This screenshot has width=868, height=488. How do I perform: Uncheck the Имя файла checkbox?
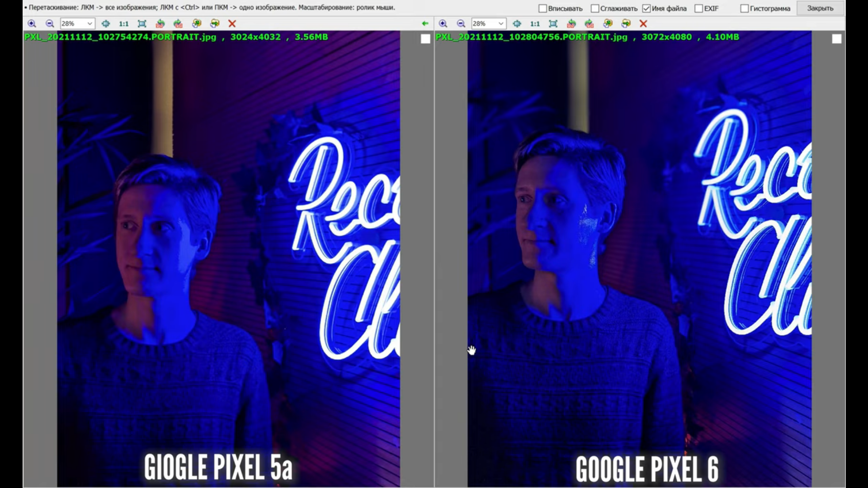(x=646, y=9)
